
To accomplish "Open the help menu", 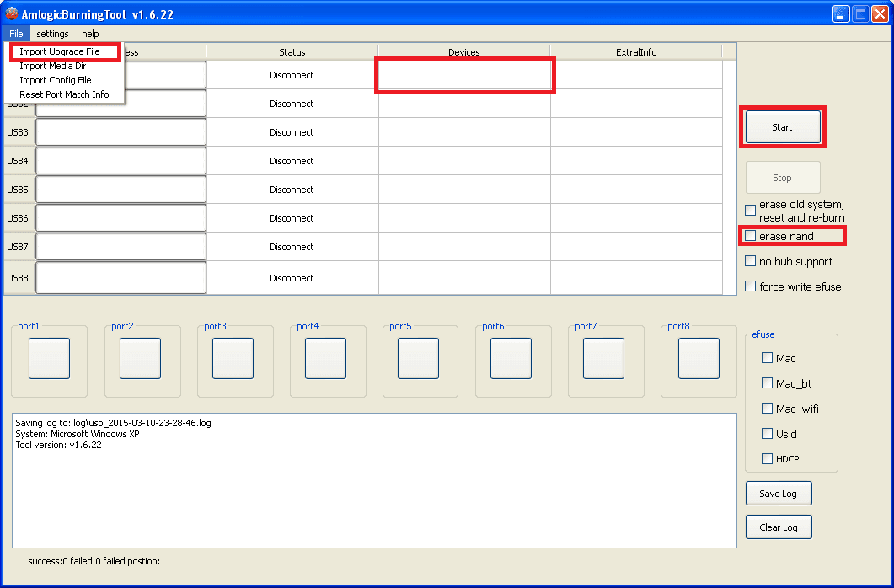I will pyautogui.click(x=90, y=34).
